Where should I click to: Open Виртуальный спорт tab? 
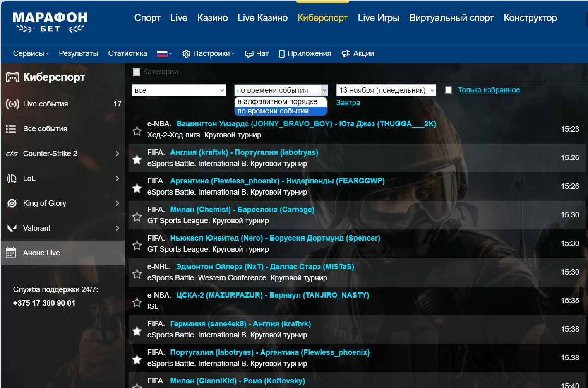pos(451,18)
